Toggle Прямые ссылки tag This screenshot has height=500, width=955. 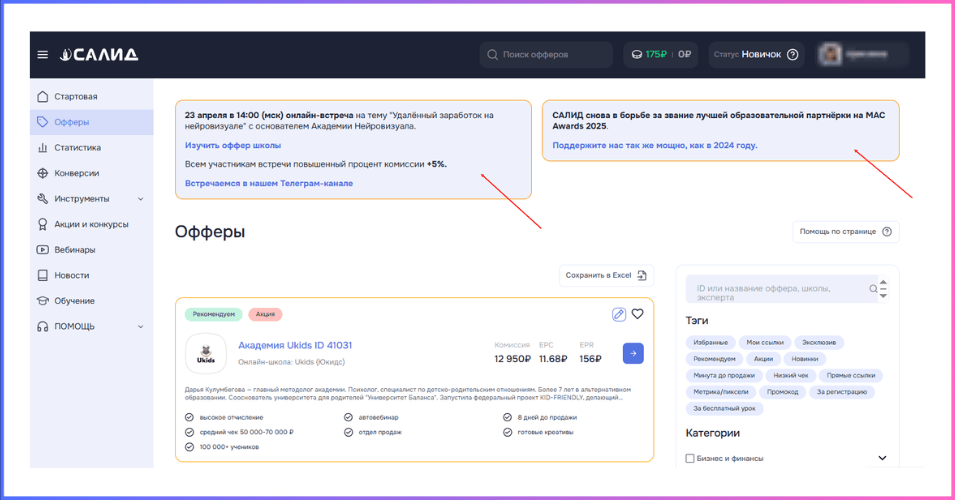point(851,375)
